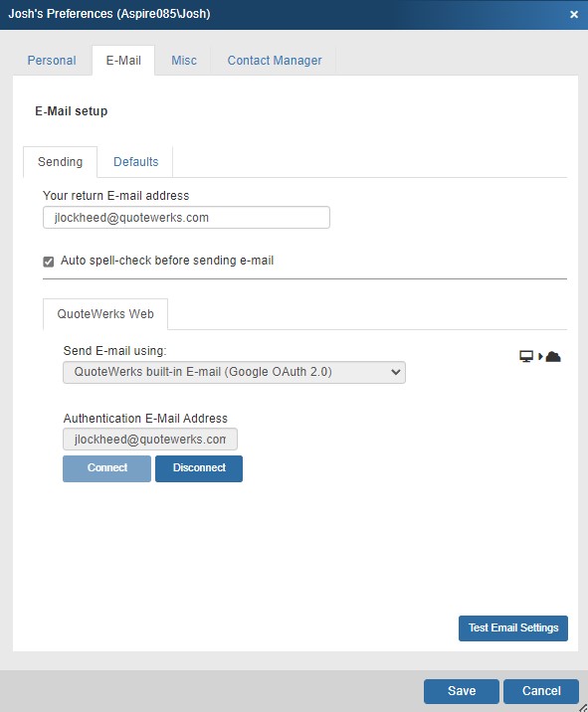
Task: Focus the return E-mail address field
Action: tap(186, 218)
